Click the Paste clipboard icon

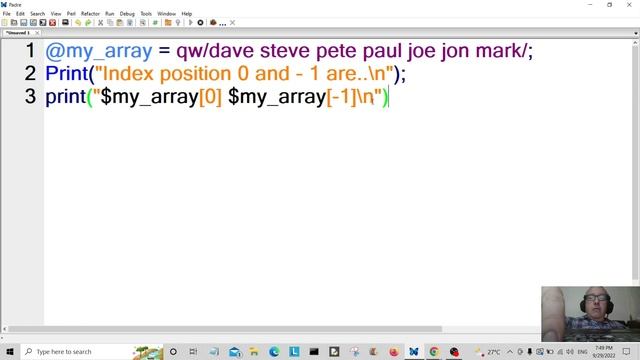[120, 23]
